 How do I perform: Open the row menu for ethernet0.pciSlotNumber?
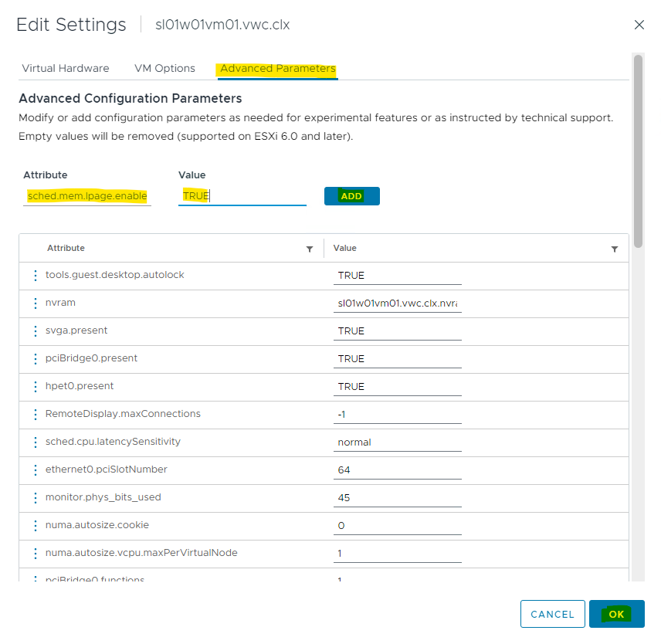(x=36, y=470)
